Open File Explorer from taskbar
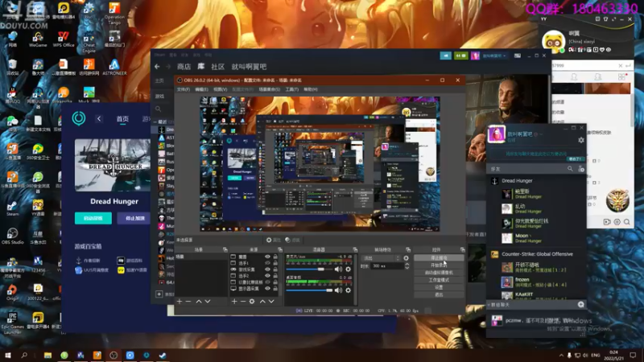Viewport: 644px width, 362px height. pyautogui.click(x=47, y=355)
